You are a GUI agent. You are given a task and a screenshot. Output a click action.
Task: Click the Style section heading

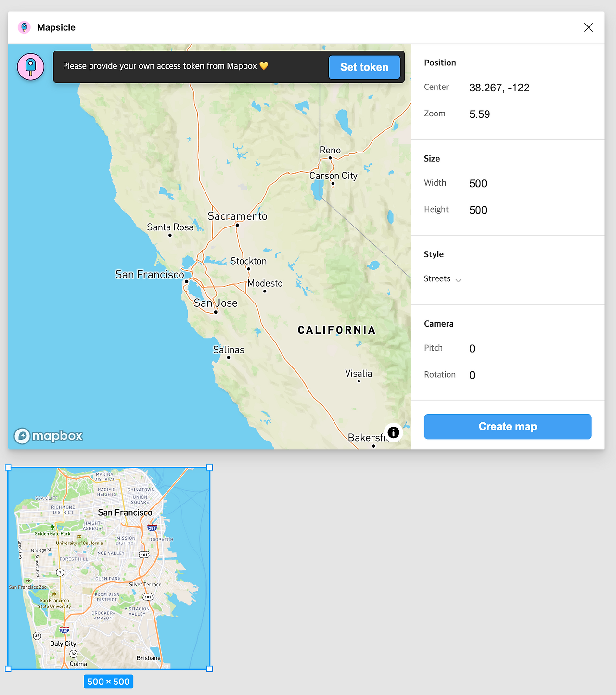click(x=434, y=254)
